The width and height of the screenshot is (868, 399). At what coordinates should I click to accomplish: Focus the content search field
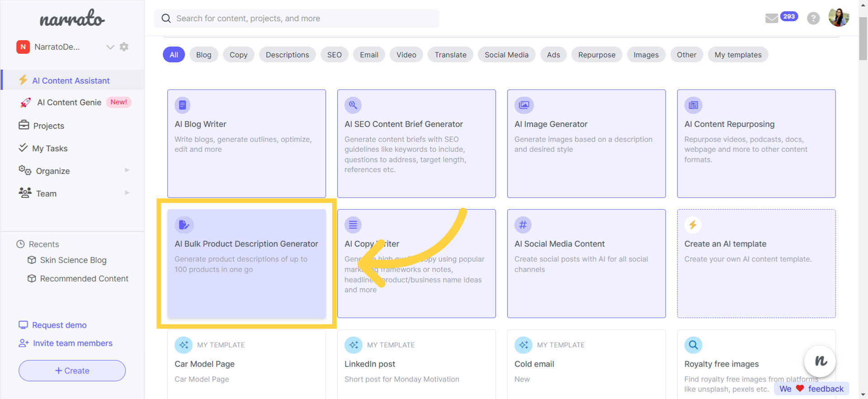tap(297, 19)
